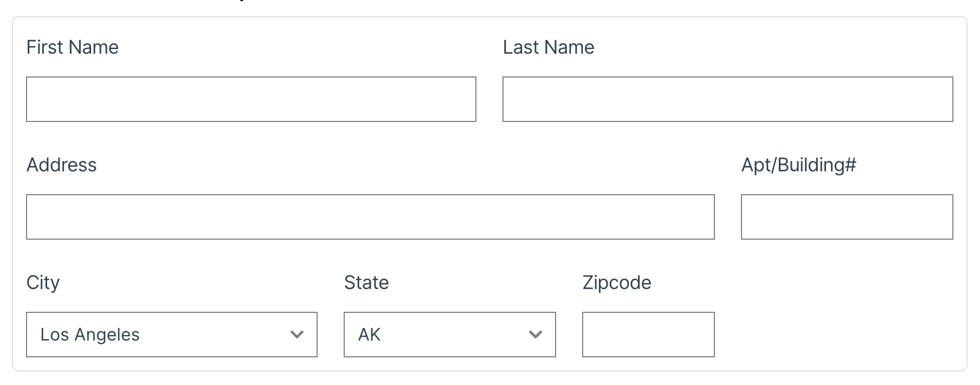Click the Apt/Building# label text
The image size is (980, 385).
coord(798,165)
